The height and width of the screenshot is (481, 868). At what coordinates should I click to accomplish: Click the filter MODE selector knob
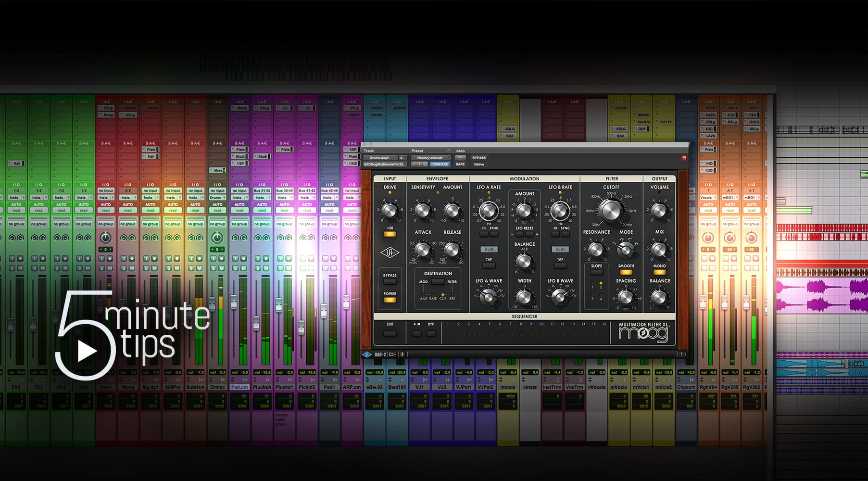626,249
